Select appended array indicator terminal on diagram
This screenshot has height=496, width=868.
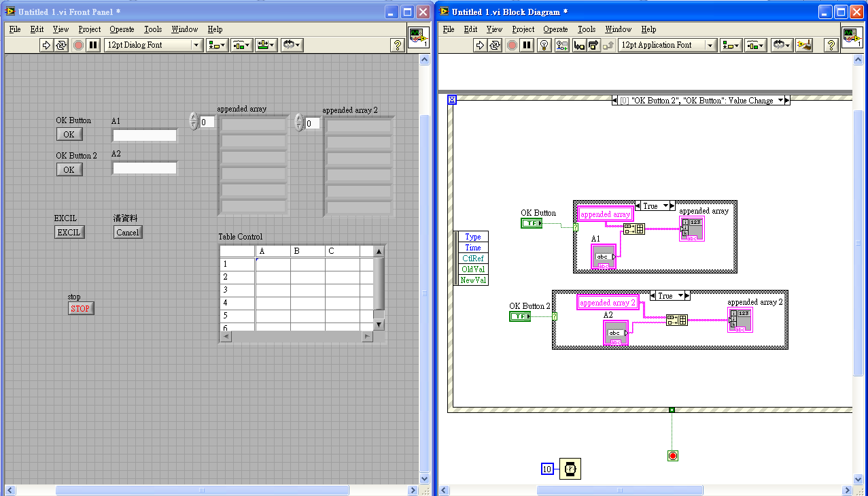692,229
